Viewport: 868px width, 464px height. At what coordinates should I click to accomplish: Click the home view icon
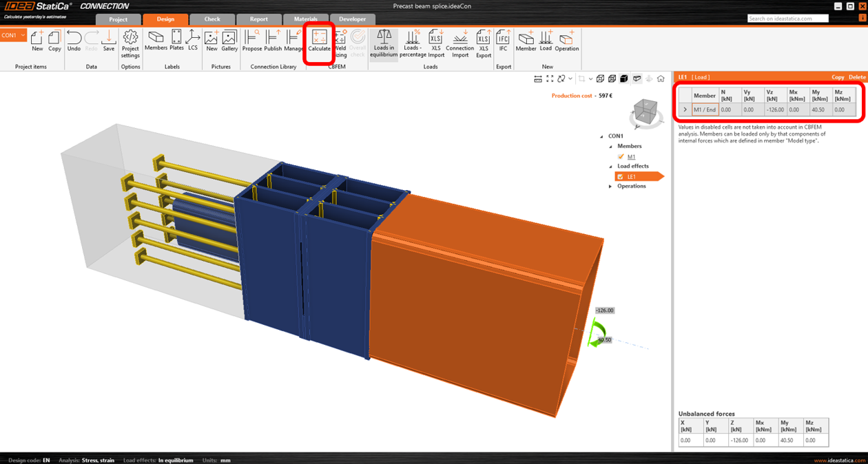coord(661,79)
